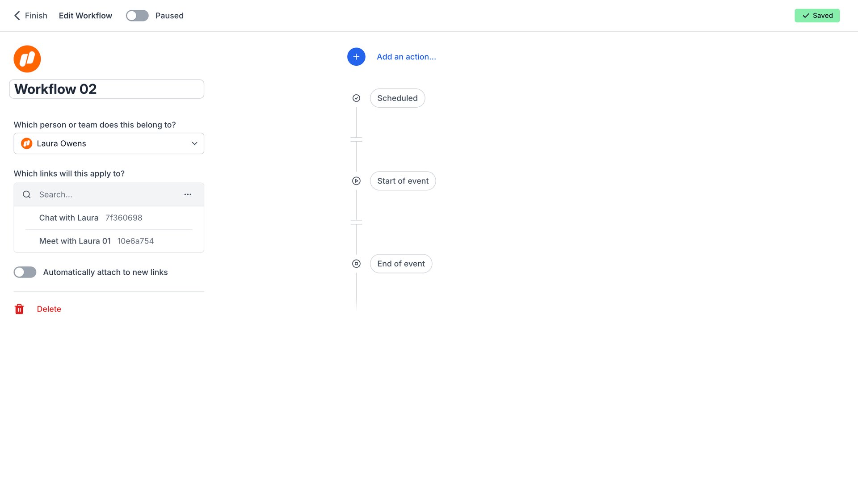Click the orange workflow logo icon
This screenshot has width=858, height=504.
27,59
